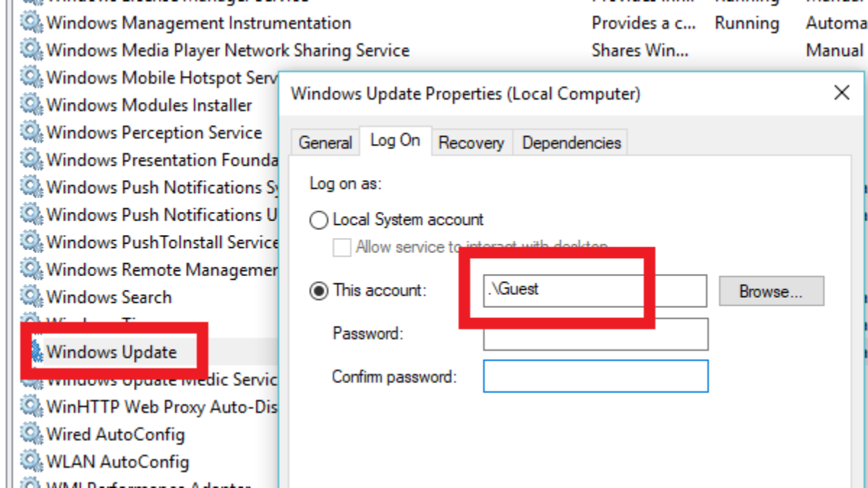Click the Browse button
Viewport: 868px width, 488px height.
pos(771,291)
